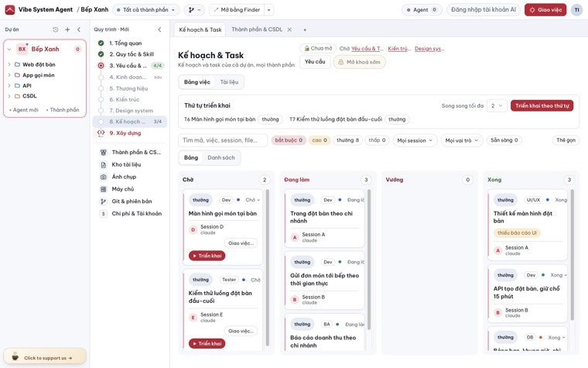The height and width of the screenshot is (368, 588).
Task: Click Triển khai theo thứ tự button
Action: [x=542, y=106]
